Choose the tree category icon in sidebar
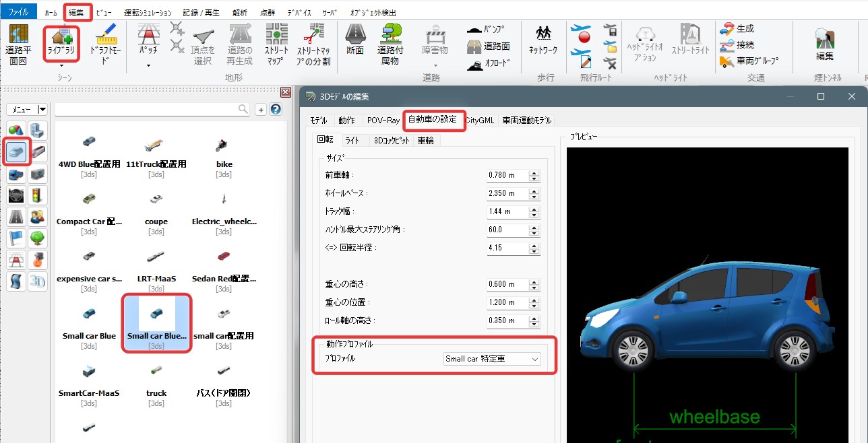Viewport: 868px width, 443px height. [x=38, y=238]
